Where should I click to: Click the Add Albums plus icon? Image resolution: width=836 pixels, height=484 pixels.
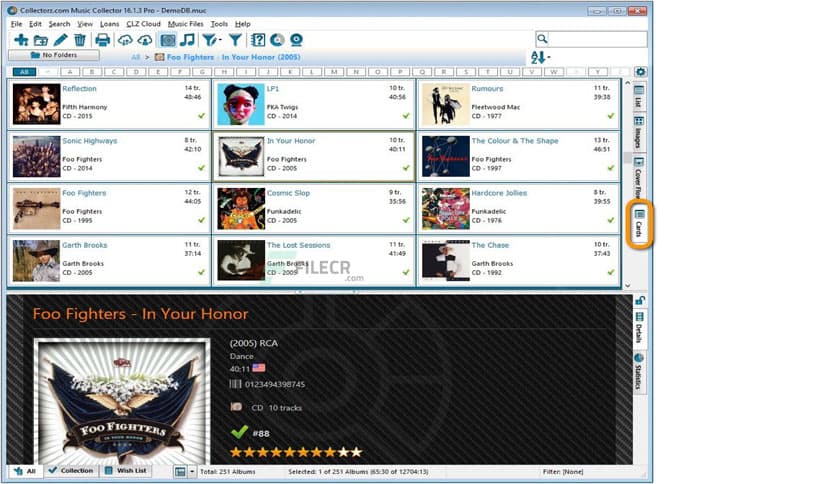(21, 40)
